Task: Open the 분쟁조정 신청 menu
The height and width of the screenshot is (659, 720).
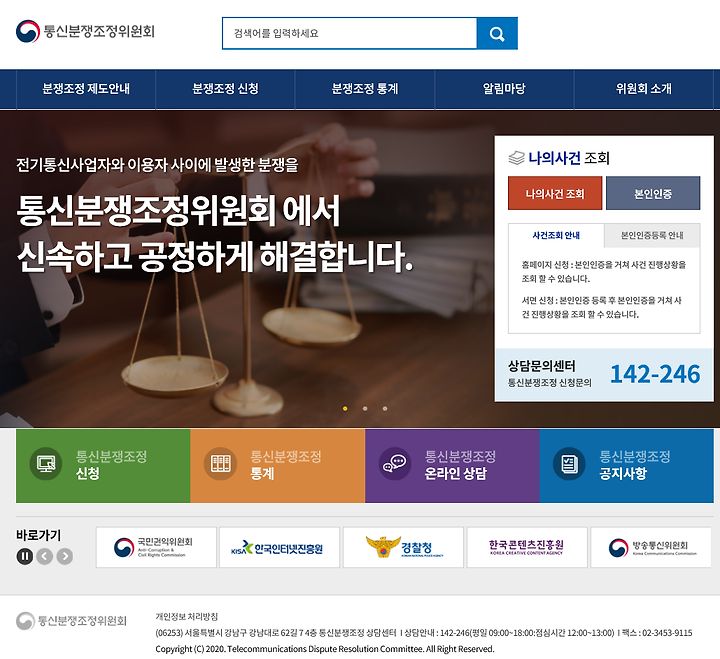Action: point(225,89)
